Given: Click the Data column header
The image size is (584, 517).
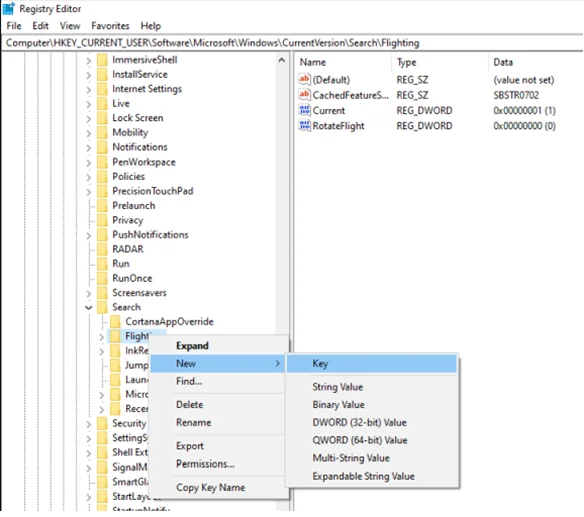Looking at the screenshot, I should (536, 62).
